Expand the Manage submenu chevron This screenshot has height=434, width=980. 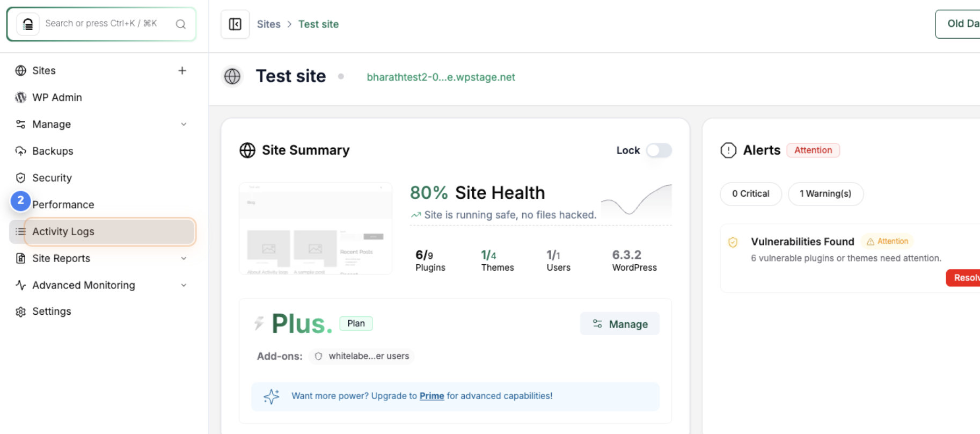point(184,124)
